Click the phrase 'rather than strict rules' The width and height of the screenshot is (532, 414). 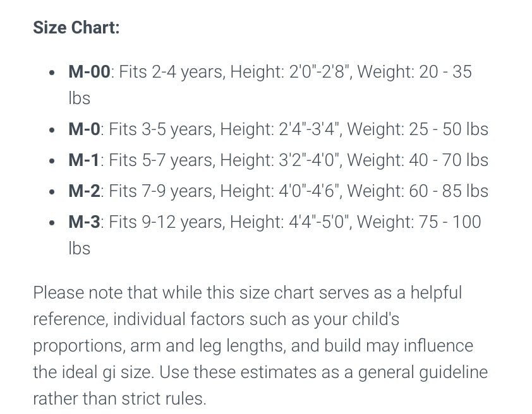click(118, 398)
